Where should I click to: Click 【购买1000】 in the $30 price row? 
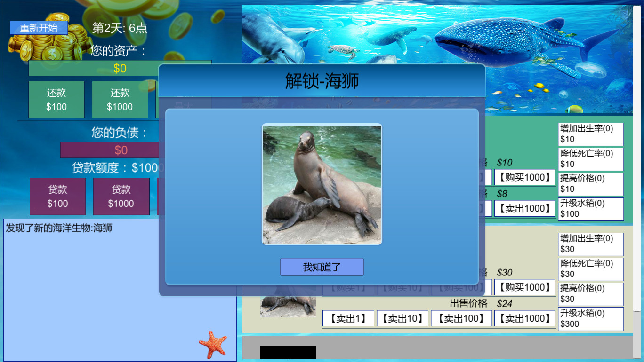[525, 287]
